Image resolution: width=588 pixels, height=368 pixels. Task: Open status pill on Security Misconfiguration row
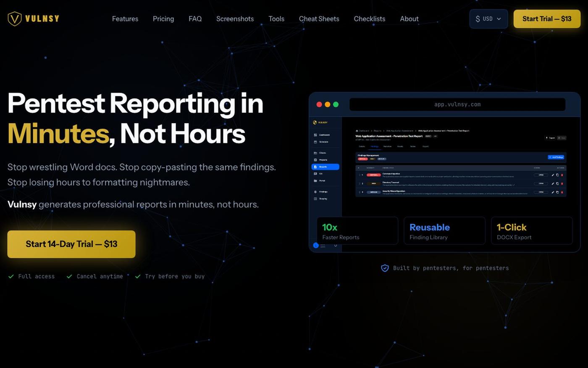541,192
